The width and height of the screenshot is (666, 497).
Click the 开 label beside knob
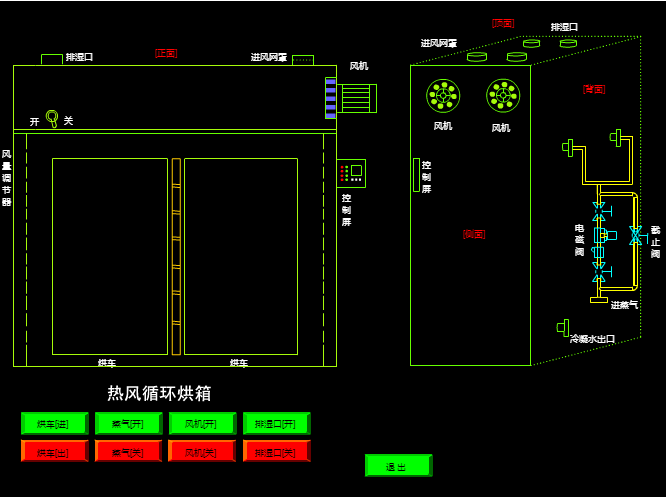(34, 121)
